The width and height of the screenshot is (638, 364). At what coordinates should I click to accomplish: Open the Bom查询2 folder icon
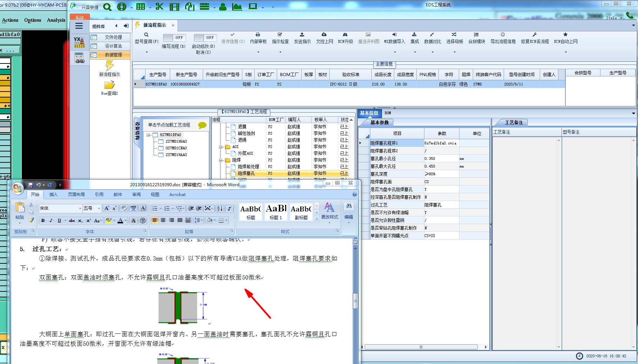coord(109,85)
